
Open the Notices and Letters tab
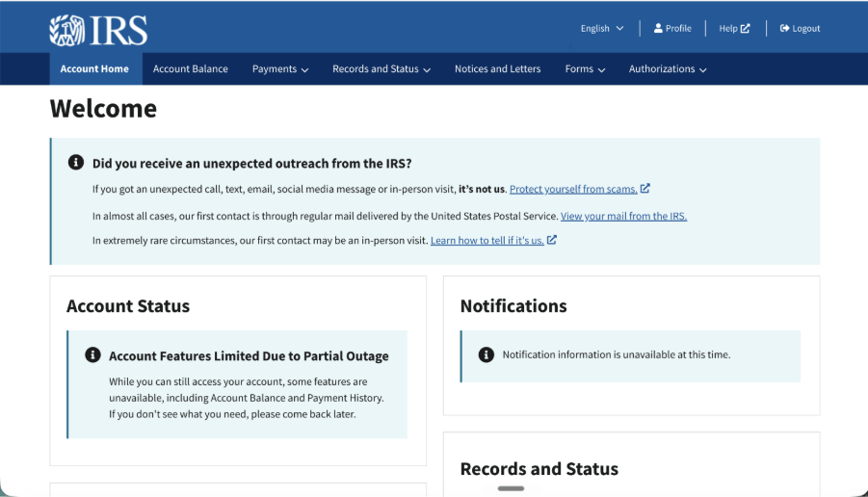(498, 69)
